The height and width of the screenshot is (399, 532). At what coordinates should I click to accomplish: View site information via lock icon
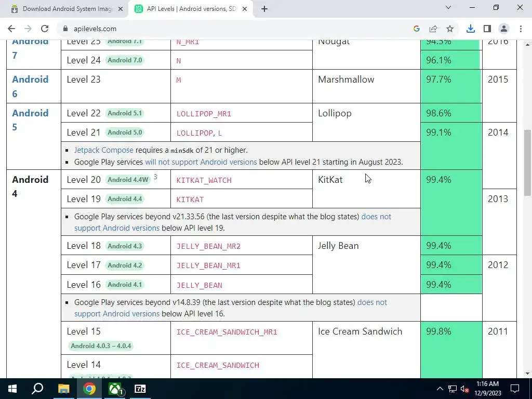coord(65,29)
